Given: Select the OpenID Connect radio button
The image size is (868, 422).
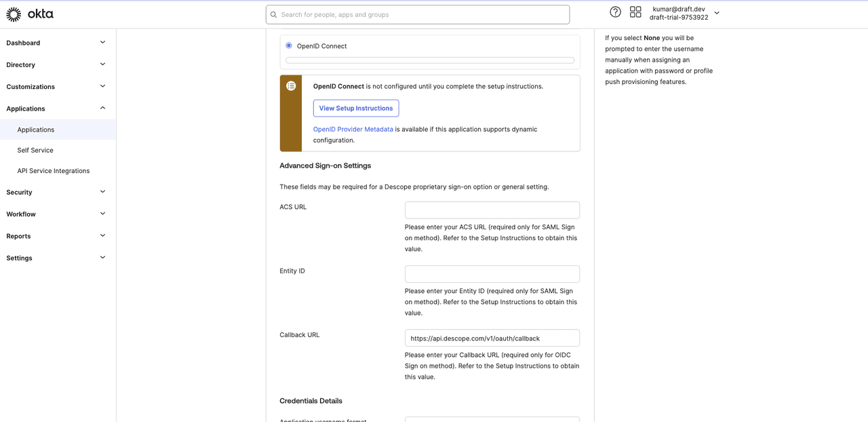Looking at the screenshot, I should coord(288,45).
